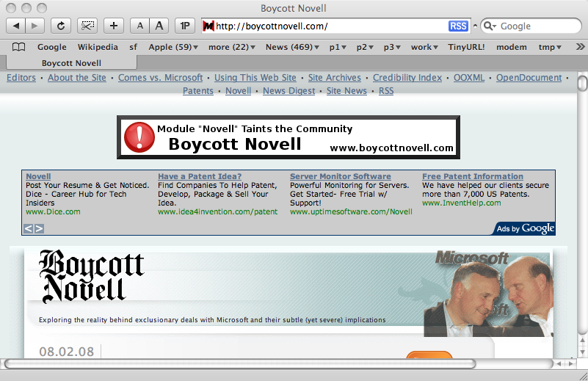588x381 pixels.
Task: Open the Editors site menu link
Action: point(21,78)
